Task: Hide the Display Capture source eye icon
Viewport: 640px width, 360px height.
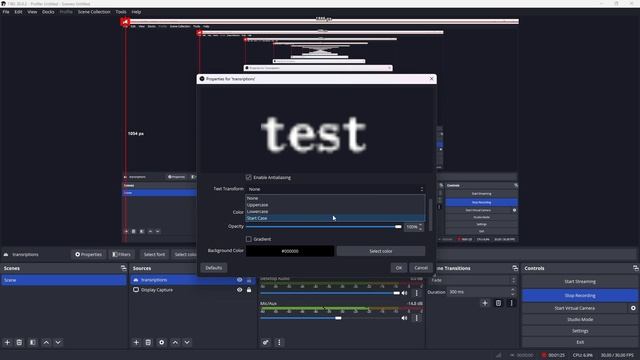Action: 240,290
